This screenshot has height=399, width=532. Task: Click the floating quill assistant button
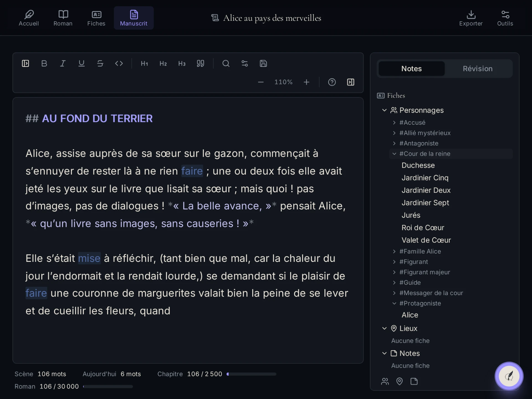point(509,376)
